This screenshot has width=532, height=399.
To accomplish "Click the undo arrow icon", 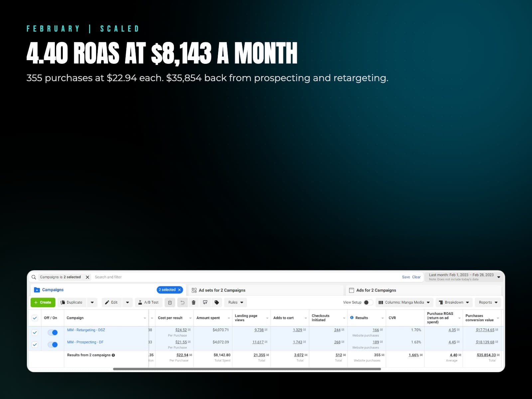I will [x=182, y=302].
